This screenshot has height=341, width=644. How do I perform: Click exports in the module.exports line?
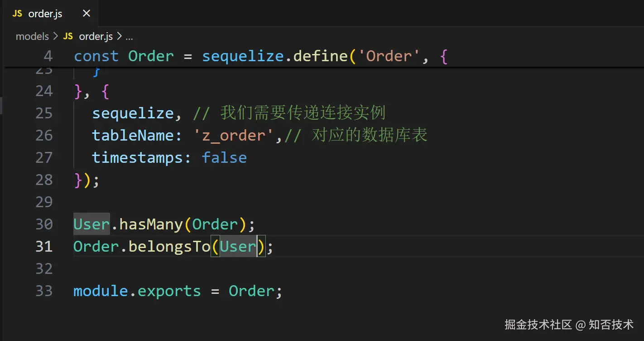click(x=169, y=291)
